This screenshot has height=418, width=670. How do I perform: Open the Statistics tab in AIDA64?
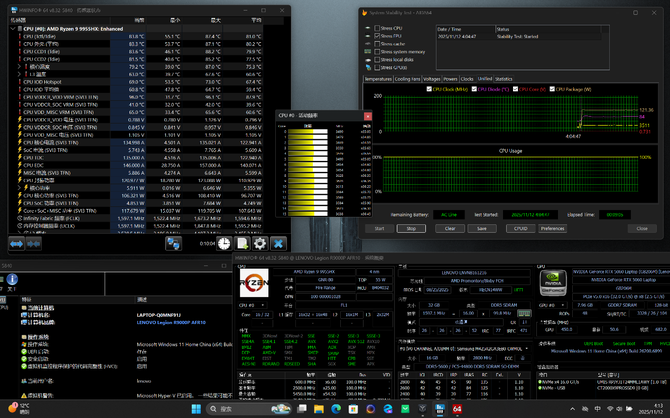point(504,78)
